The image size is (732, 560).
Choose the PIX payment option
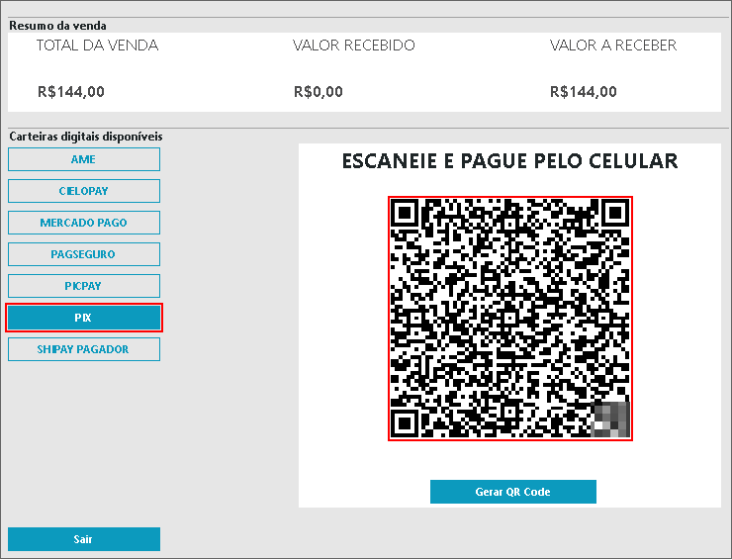(x=84, y=318)
